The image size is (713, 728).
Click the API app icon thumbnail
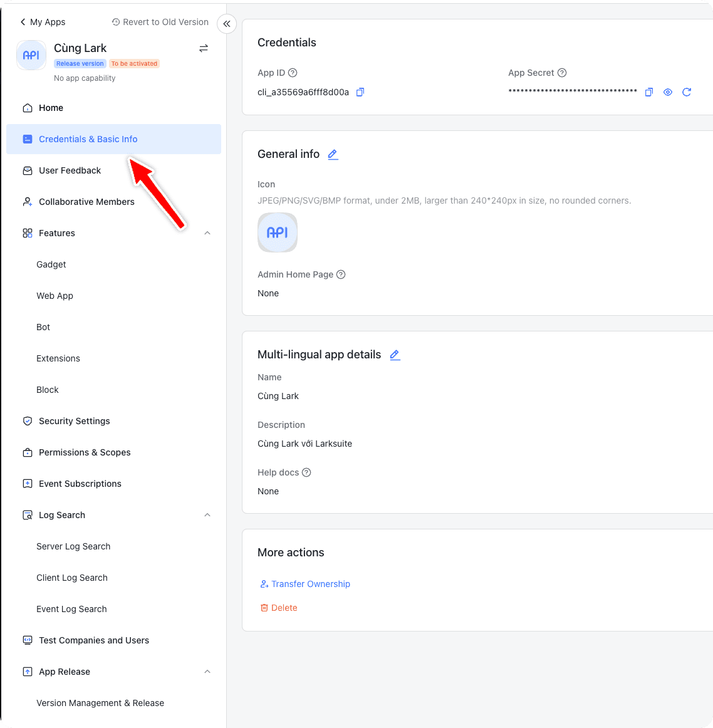click(x=278, y=232)
